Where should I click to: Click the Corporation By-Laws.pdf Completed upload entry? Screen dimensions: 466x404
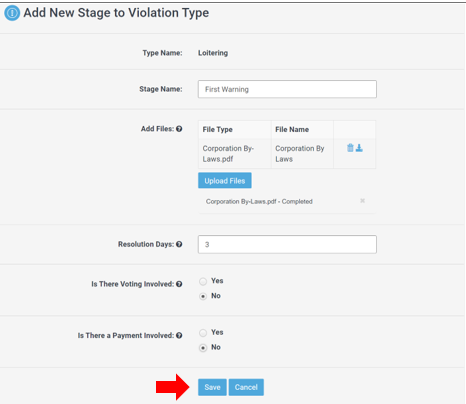point(259,201)
